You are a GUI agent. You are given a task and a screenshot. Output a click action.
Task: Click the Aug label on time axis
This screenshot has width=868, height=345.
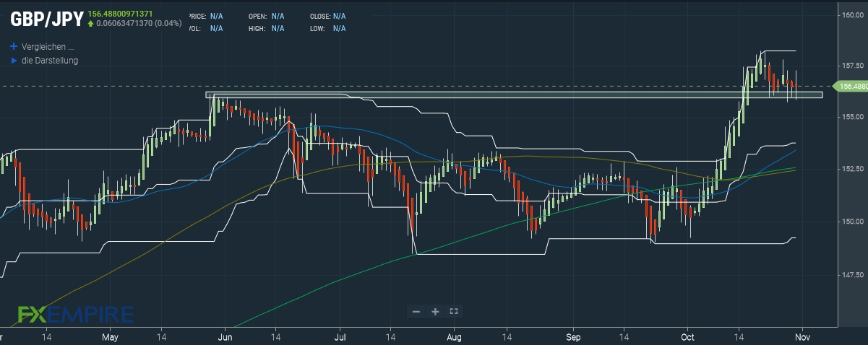(454, 337)
